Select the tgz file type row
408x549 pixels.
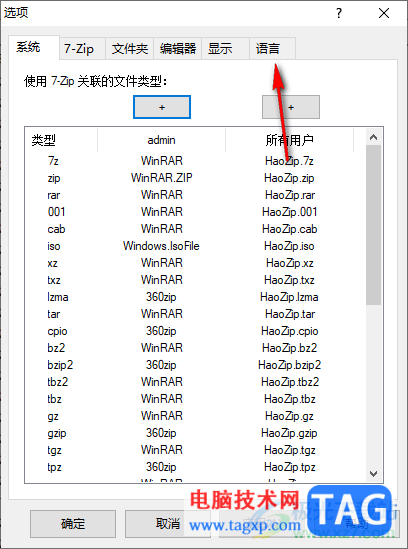coord(194,450)
